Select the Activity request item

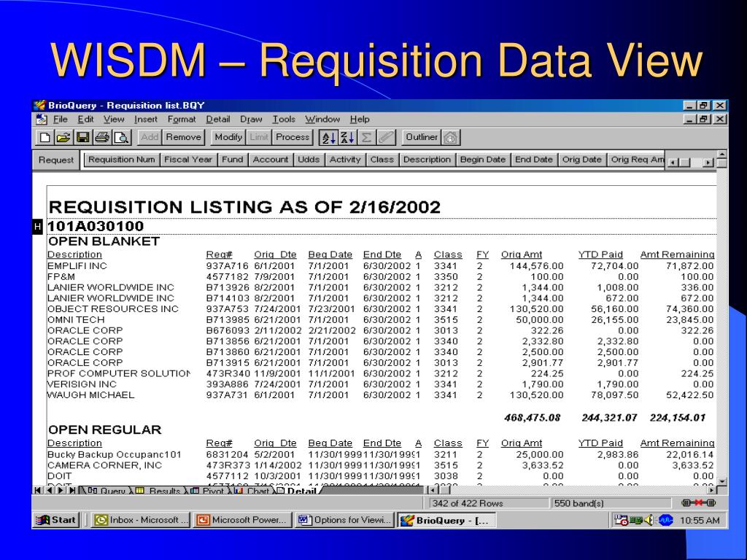coord(345,160)
